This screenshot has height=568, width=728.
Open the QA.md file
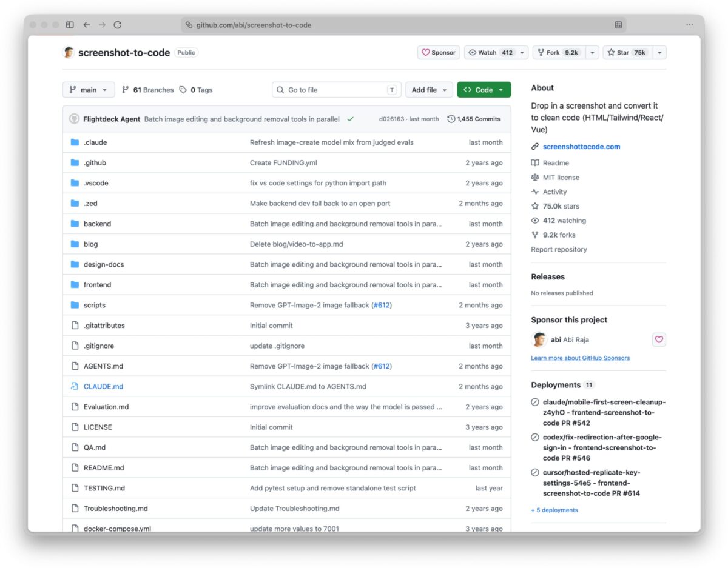[x=95, y=447]
